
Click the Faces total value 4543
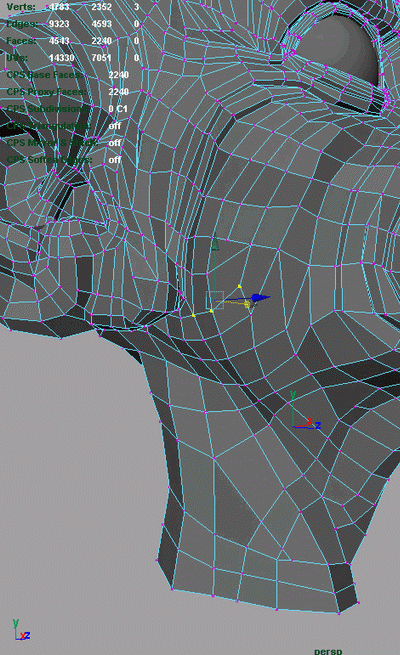(60, 41)
